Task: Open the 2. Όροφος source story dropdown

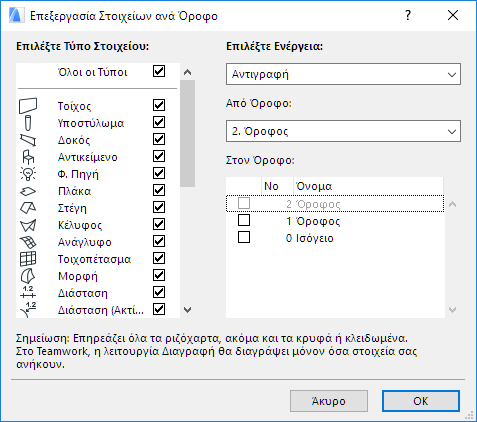Action: pyautogui.click(x=343, y=131)
